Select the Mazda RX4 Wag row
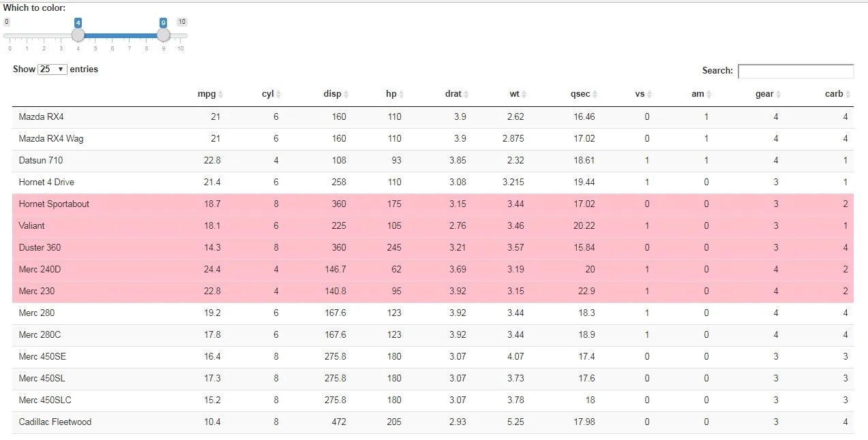The height and width of the screenshot is (440, 868). point(51,139)
